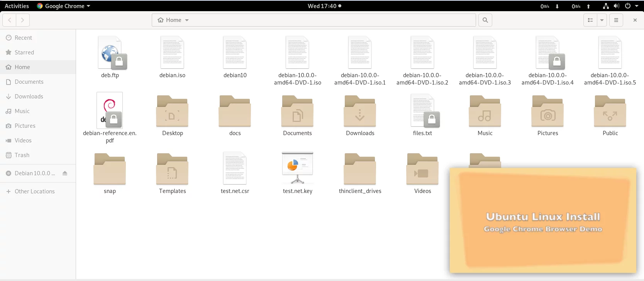Select Starred in the sidebar
Image resolution: width=644 pixels, height=281 pixels.
[x=38, y=52]
